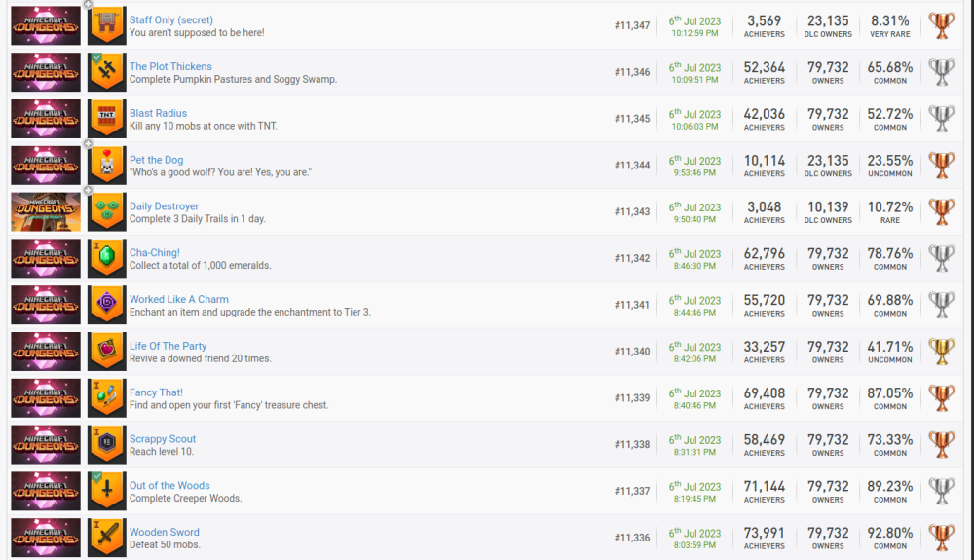Open the "The Plot Thickens" trophy link
This screenshot has width=974, height=560.
170,67
